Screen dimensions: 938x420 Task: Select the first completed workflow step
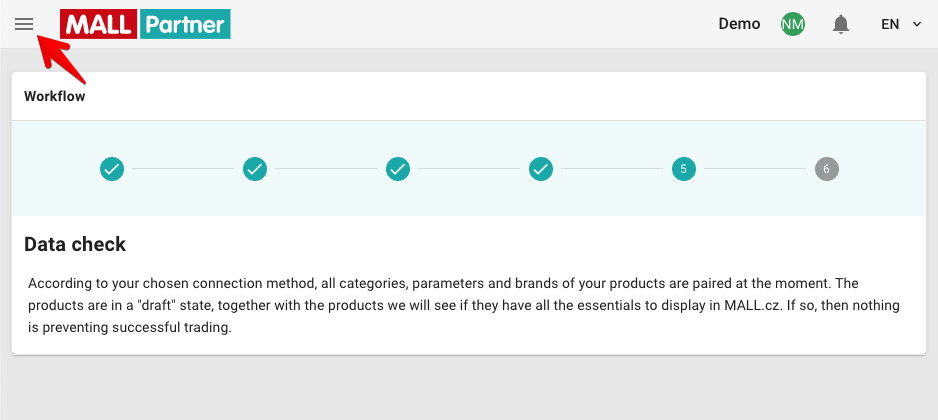[112, 169]
